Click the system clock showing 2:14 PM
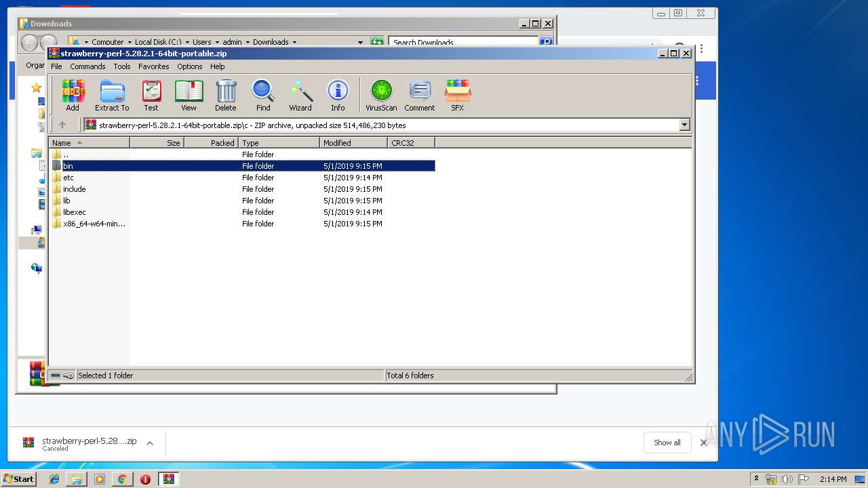Screen dimensions: 868x488 (x=833, y=479)
